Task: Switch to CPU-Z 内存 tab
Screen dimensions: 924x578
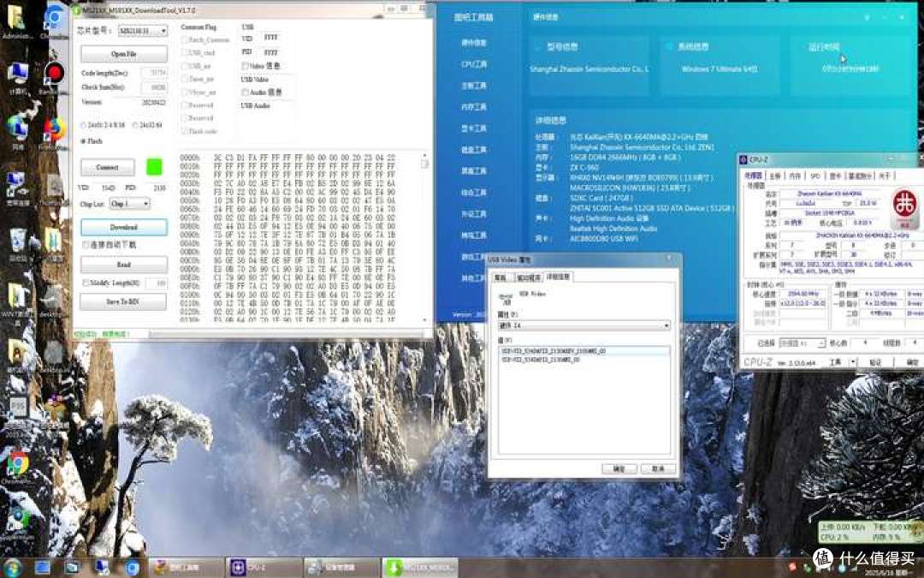Action: (795, 176)
